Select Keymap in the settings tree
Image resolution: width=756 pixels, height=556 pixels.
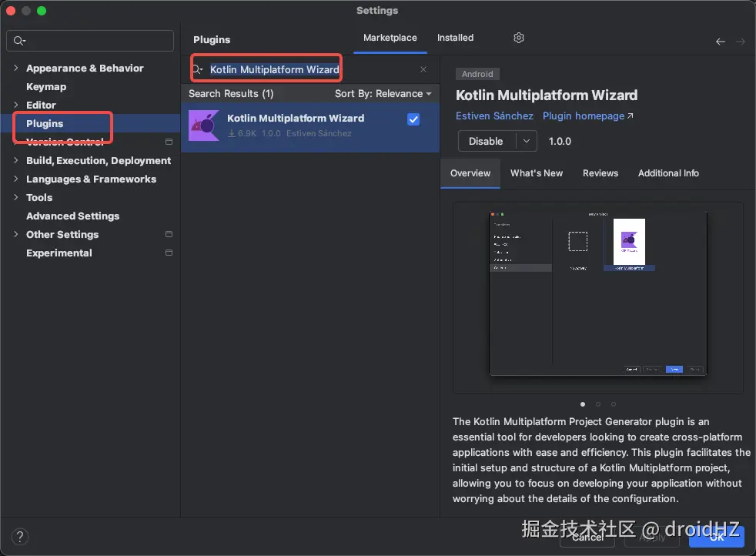(x=46, y=86)
